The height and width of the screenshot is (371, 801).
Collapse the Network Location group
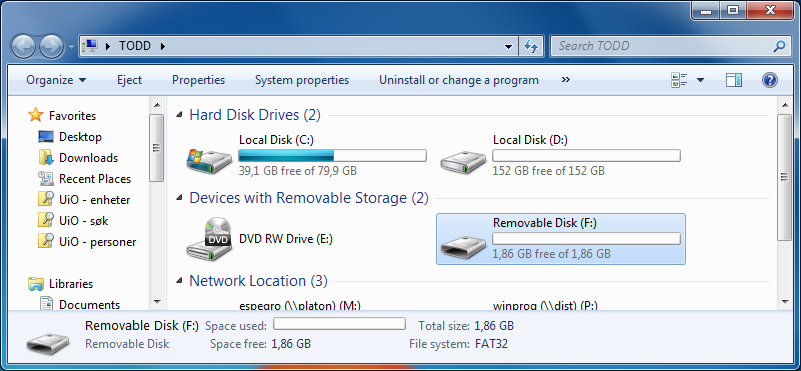click(179, 281)
